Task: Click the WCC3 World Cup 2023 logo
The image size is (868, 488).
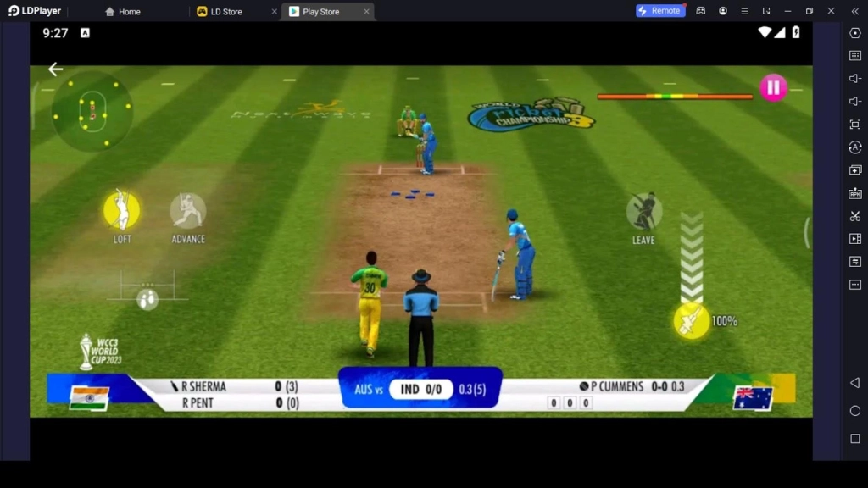Action: (x=101, y=352)
